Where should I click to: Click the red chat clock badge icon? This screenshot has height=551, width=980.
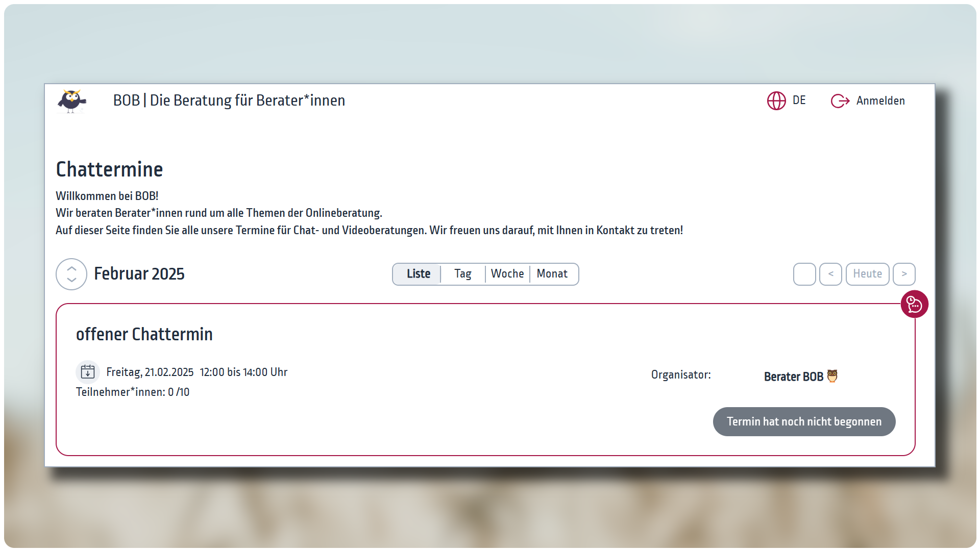point(914,305)
